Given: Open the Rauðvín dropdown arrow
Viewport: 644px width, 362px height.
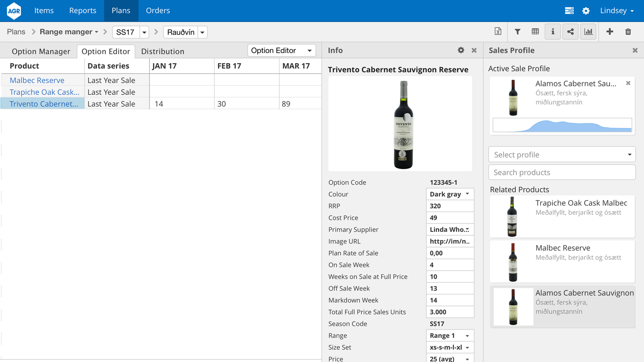Looking at the screenshot, I should [x=203, y=32].
